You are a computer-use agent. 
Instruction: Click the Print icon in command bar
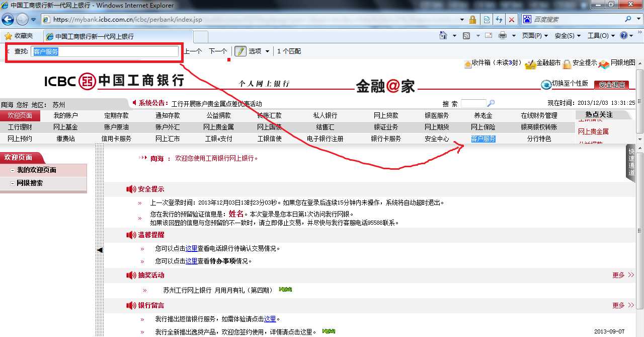[x=502, y=36]
